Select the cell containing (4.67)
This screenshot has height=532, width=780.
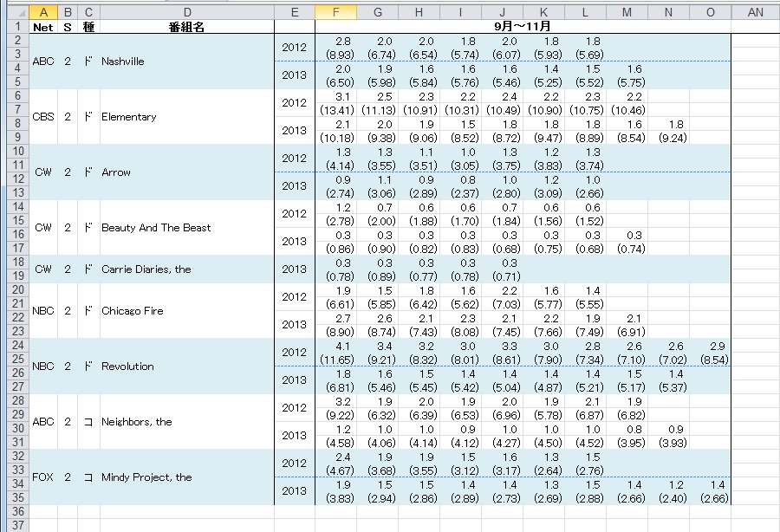pos(335,470)
